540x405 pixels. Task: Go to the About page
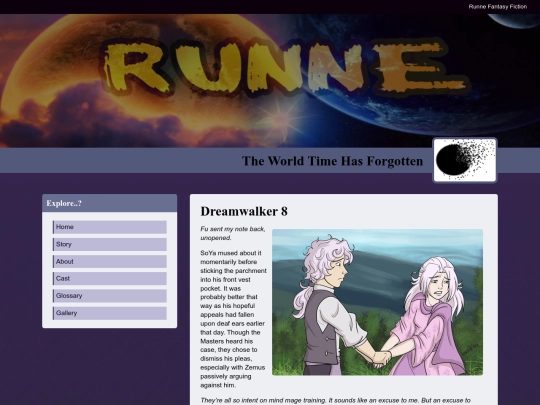coord(110,261)
